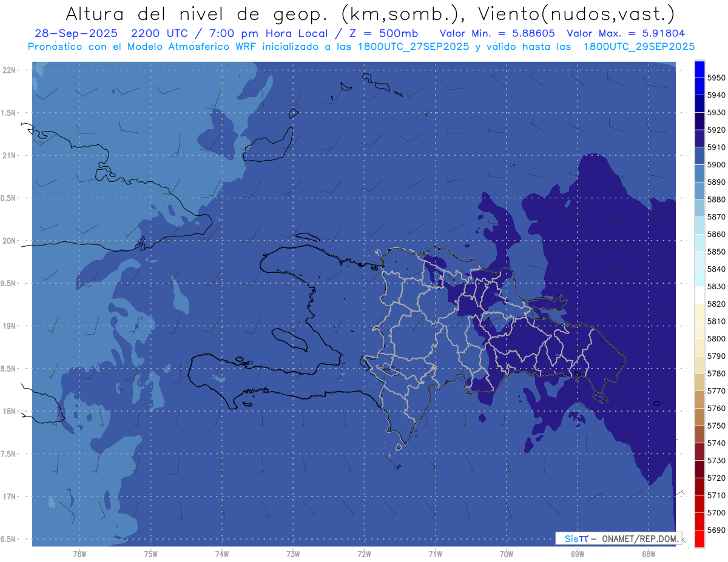728x562 pixels.
Task: Click the legend value '5700'
Action: coord(716,512)
